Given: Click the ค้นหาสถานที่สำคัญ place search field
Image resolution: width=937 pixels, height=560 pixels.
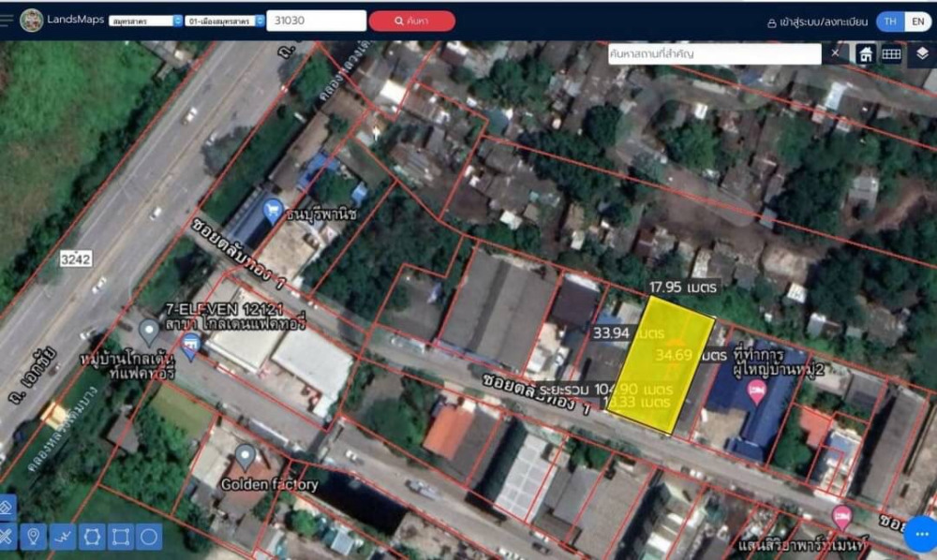Looking at the screenshot, I should (714, 53).
